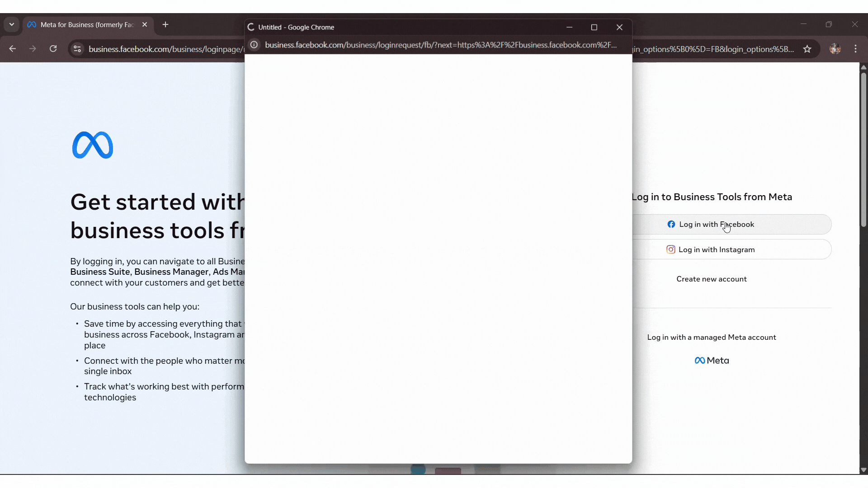The image size is (868, 488).
Task: Open the Chrome profile avatar
Action: [835, 49]
